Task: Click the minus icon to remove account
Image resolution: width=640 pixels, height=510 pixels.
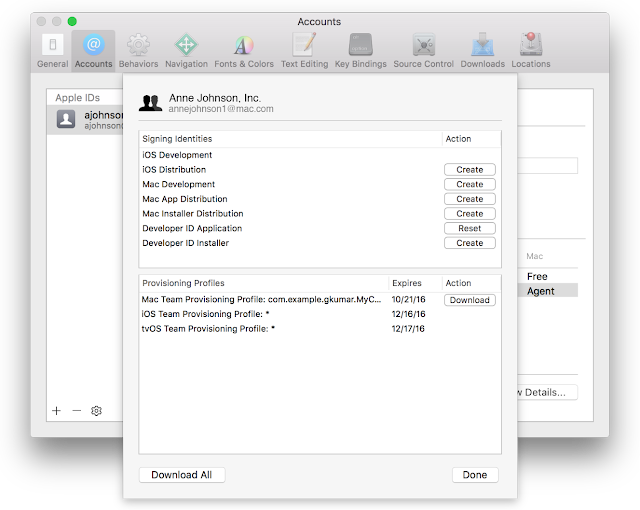Action: click(x=77, y=410)
